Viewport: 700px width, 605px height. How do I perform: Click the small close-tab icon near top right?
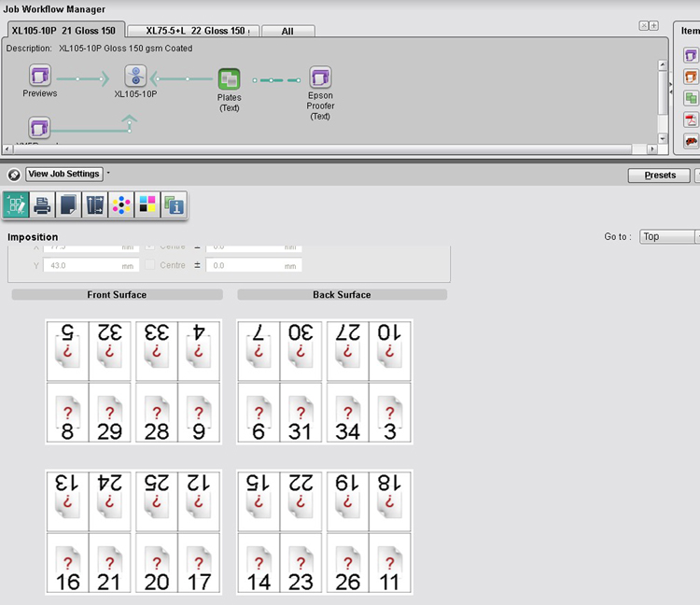pos(644,25)
